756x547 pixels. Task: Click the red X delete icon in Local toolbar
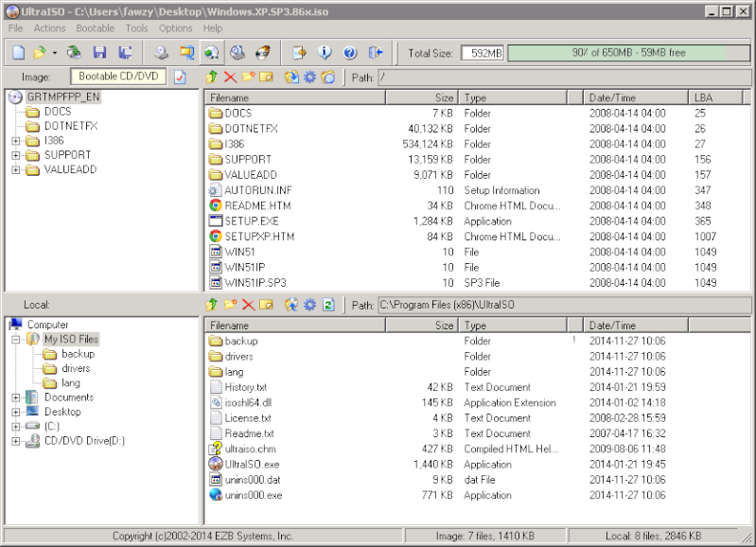[248, 305]
